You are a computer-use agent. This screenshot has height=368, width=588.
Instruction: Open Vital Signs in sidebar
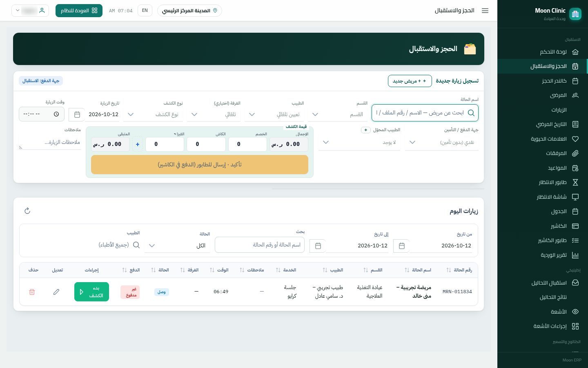coord(542,139)
